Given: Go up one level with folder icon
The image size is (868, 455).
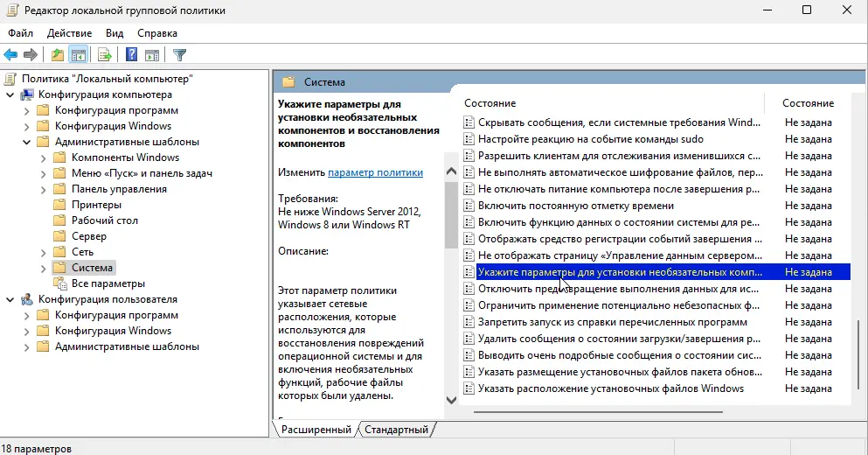Looking at the screenshot, I should pos(58,55).
